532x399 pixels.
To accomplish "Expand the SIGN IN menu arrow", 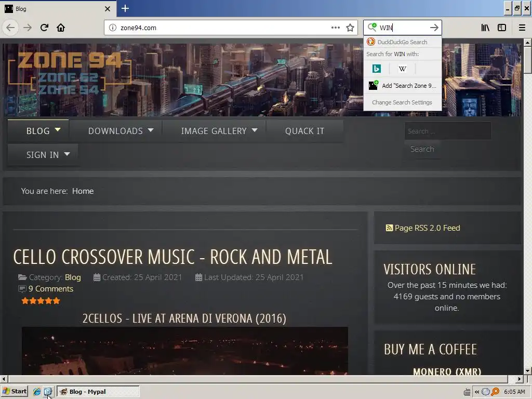I will (67, 154).
